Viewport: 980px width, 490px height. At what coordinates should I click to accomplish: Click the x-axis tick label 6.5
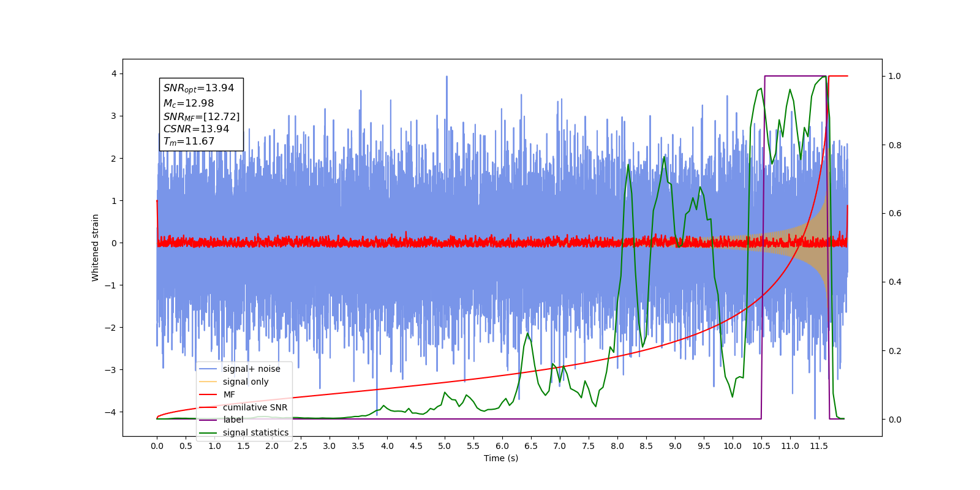point(531,446)
